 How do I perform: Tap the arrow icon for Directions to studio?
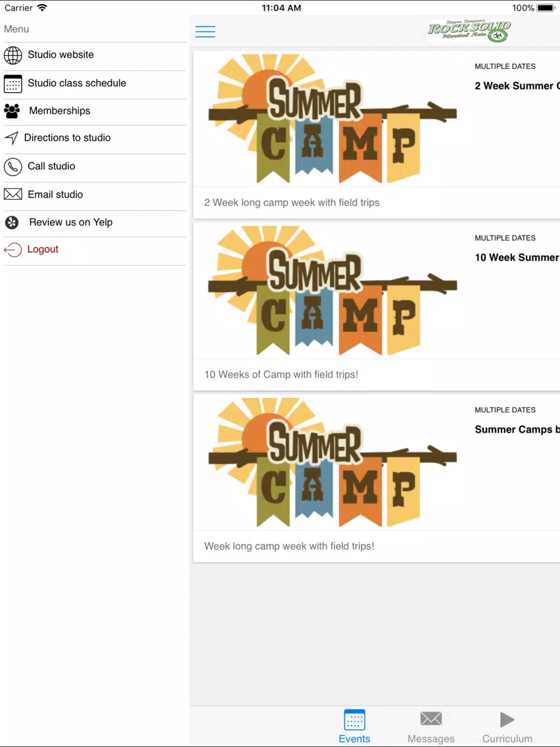11,138
